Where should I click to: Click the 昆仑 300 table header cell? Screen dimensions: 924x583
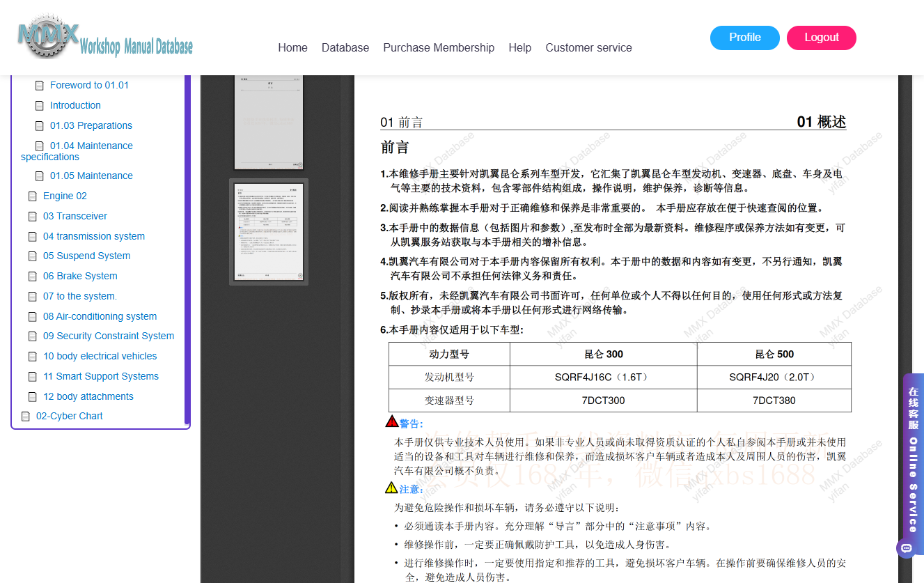pyautogui.click(x=604, y=354)
